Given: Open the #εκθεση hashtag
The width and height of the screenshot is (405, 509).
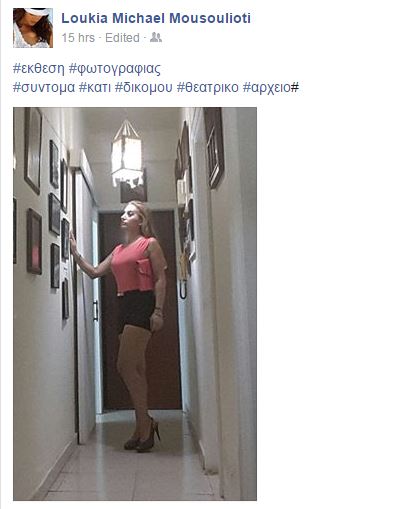Looking at the screenshot, I should (38, 68).
